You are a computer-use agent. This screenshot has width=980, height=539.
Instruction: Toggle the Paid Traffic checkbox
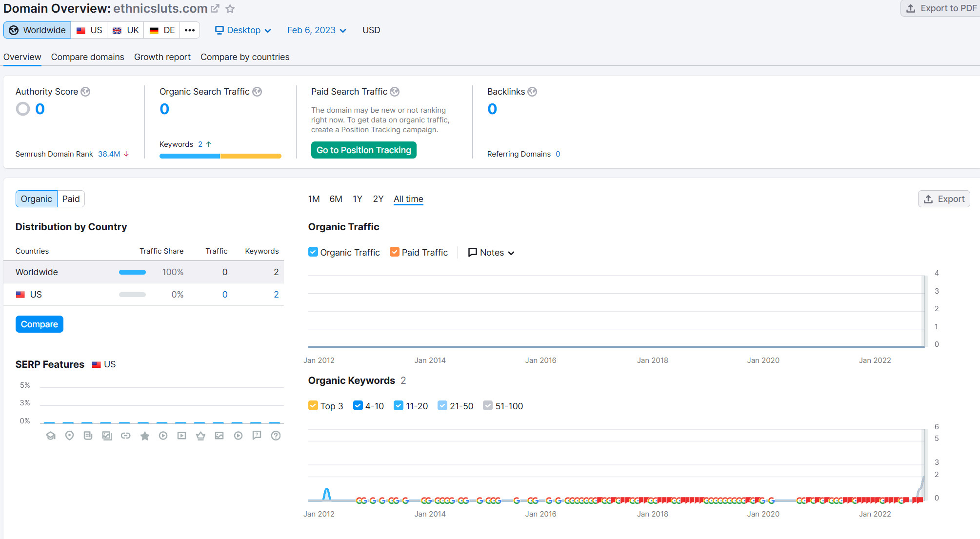[395, 252]
